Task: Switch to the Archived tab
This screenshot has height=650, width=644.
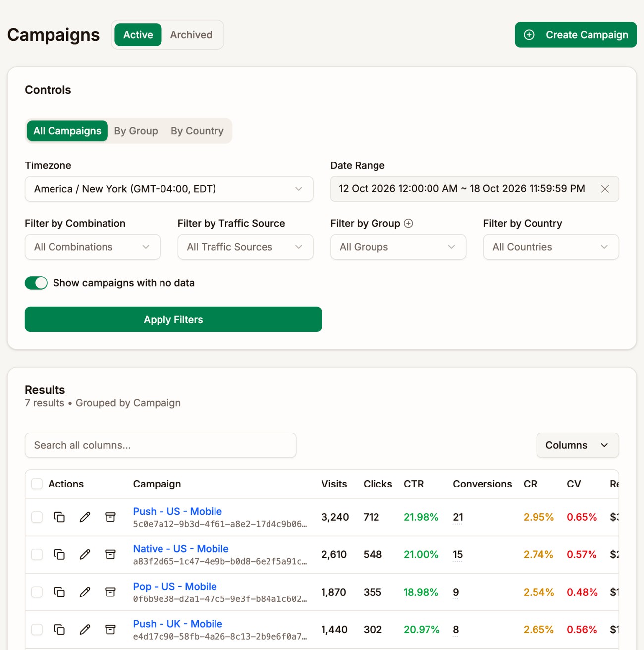Action: coord(191,35)
